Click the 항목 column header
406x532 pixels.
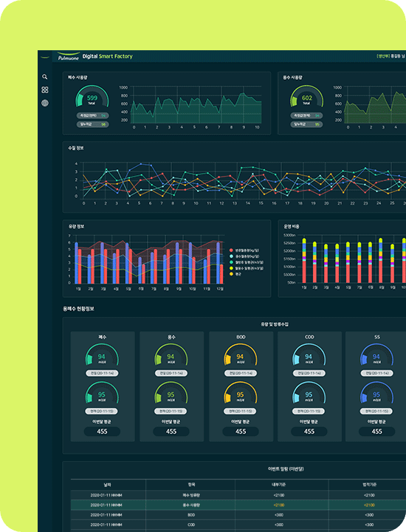pyautogui.click(x=191, y=485)
